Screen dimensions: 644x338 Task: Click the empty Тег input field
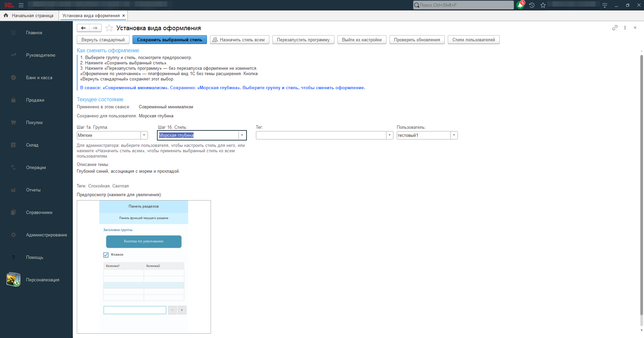[x=321, y=135]
